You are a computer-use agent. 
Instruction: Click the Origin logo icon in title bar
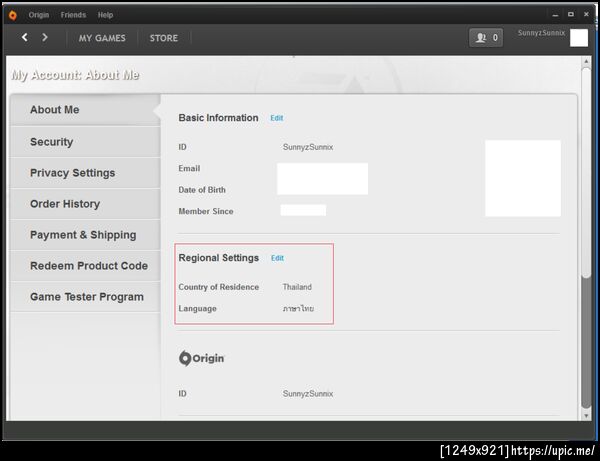pyautogui.click(x=13, y=15)
